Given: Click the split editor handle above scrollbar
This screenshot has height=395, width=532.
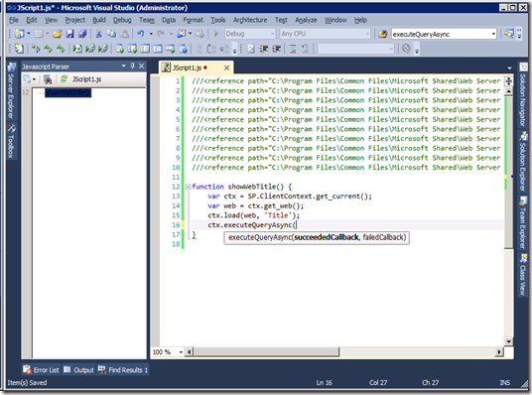Looking at the screenshot, I should 508,81.
